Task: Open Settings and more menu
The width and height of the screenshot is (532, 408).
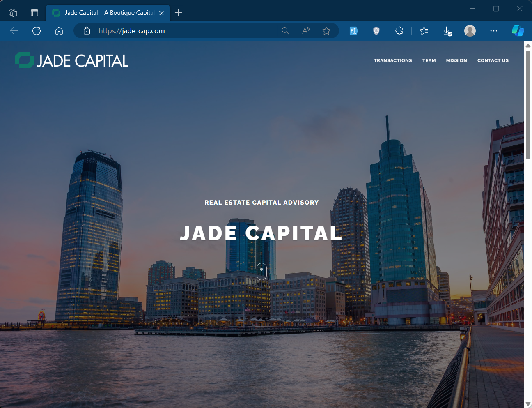Action: [x=493, y=31]
